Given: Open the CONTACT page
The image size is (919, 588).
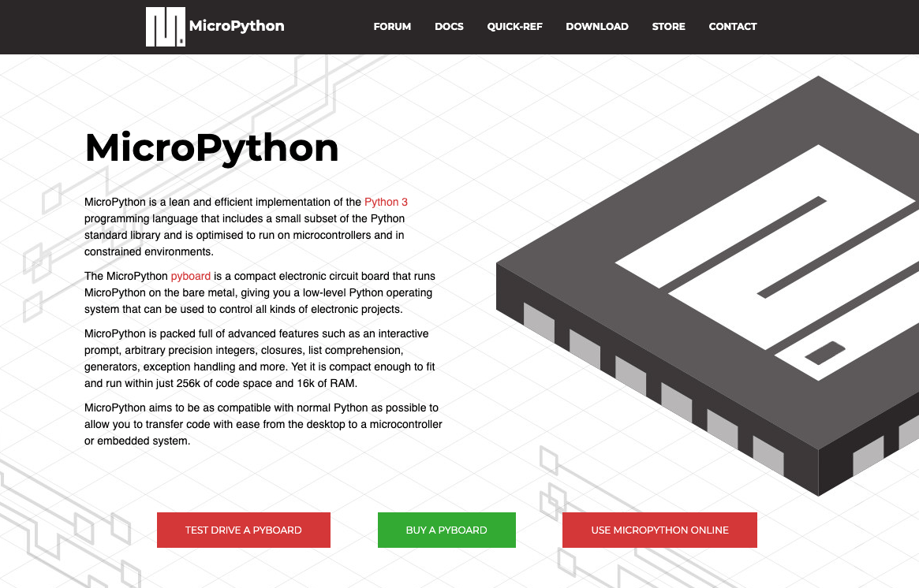Looking at the screenshot, I should (732, 27).
